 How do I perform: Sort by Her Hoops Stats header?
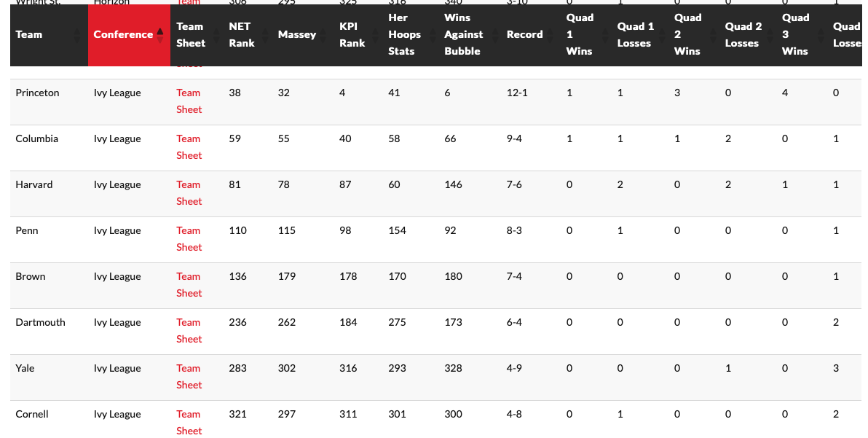(x=404, y=34)
